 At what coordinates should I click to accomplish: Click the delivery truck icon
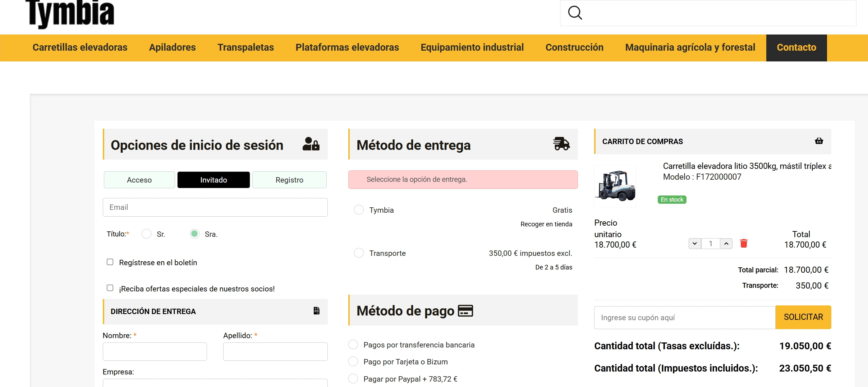[561, 144]
